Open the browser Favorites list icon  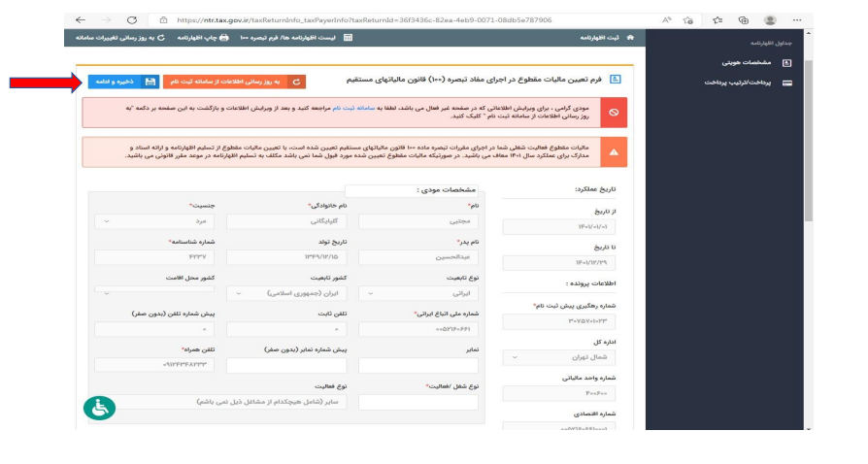click(x=718, y=20)
